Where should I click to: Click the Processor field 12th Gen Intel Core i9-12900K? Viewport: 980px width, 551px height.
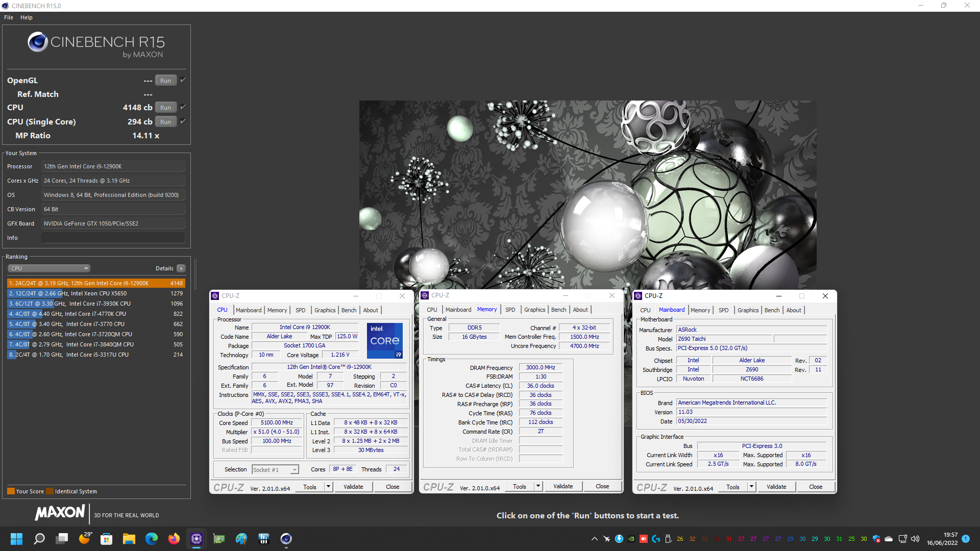coord(113,166)
